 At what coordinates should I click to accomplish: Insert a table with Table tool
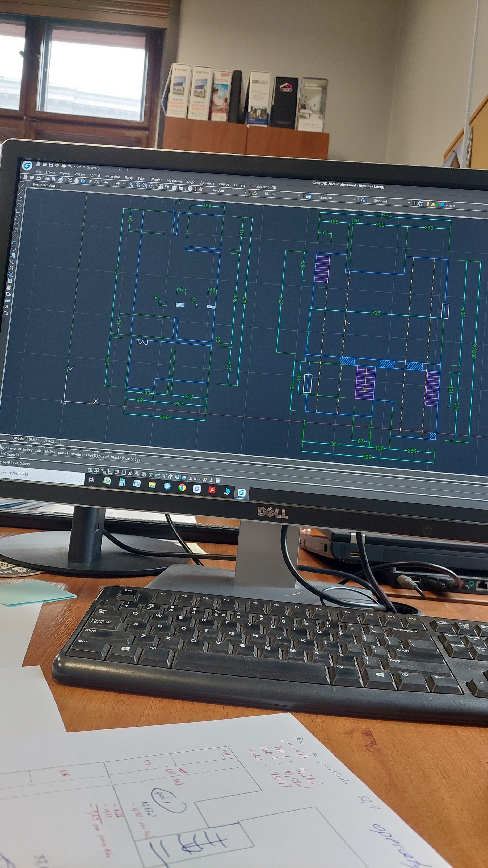coord(7,300)
